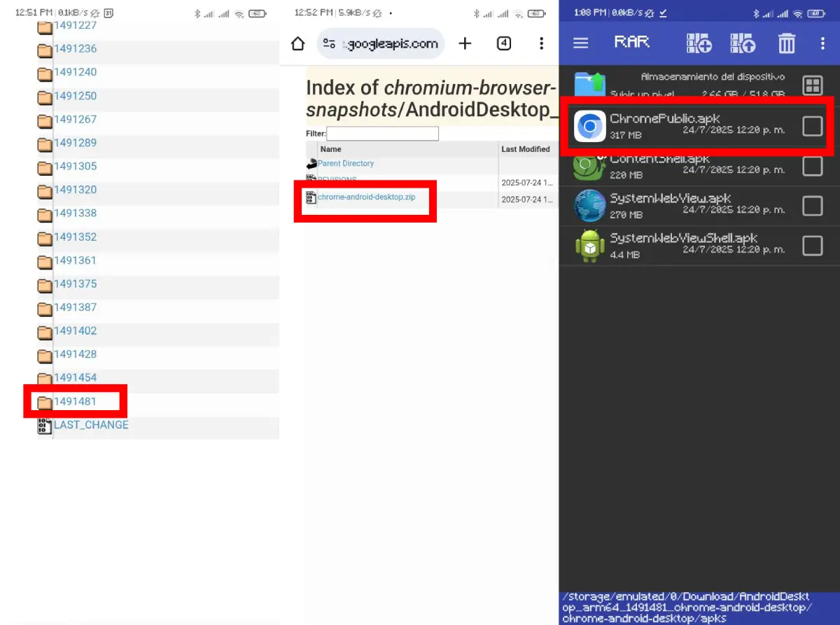The width and height of the screenshot is (840, 625).
Task: Click the Filter text field
Action: 382,134
